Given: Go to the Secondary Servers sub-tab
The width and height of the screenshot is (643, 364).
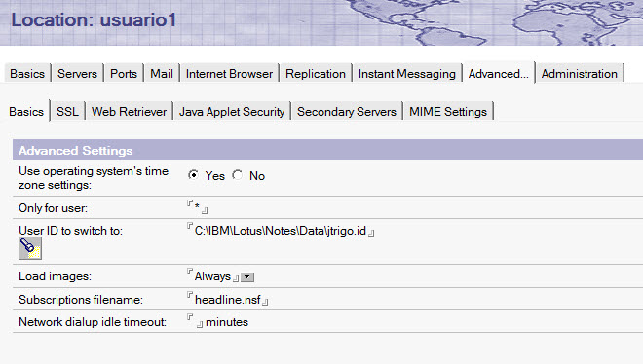Looking at the screenshot, I should point(347,111).
